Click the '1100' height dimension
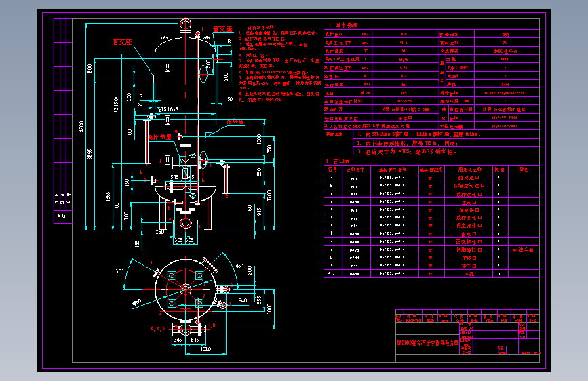Screen dimensions: 588x381 pos(117,207)
